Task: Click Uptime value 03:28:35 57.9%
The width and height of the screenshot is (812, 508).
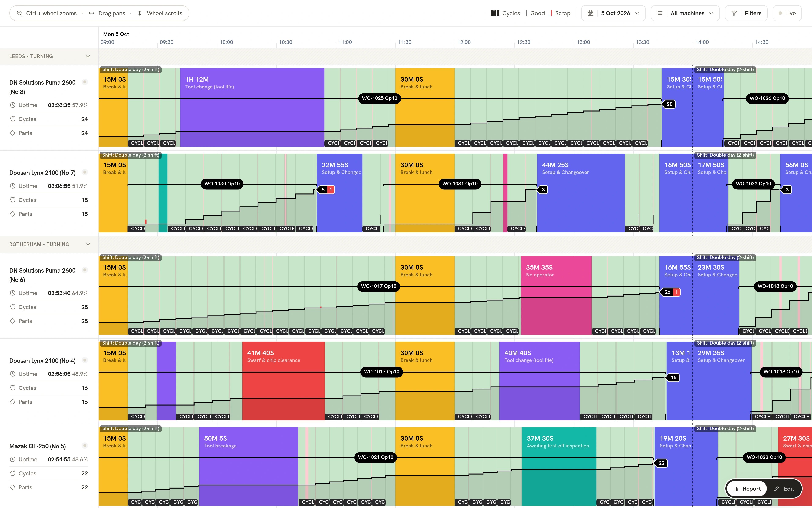Action: 68,105
